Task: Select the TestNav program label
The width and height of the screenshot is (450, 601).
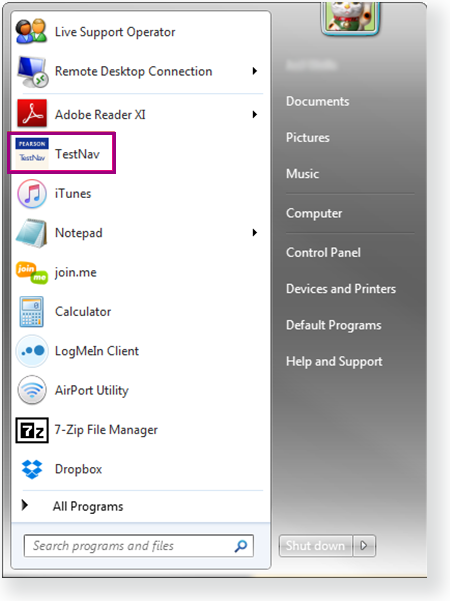Action: [x=77, y=154]
